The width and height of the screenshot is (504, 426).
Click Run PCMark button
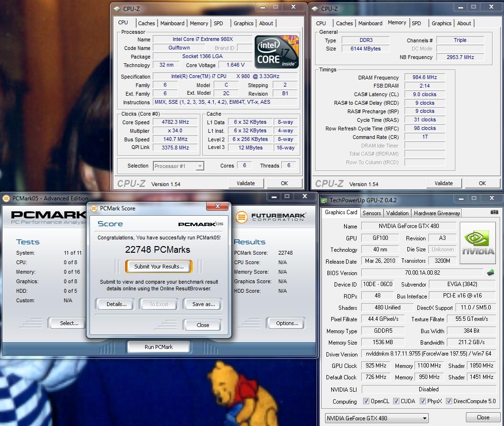point(158,347)
